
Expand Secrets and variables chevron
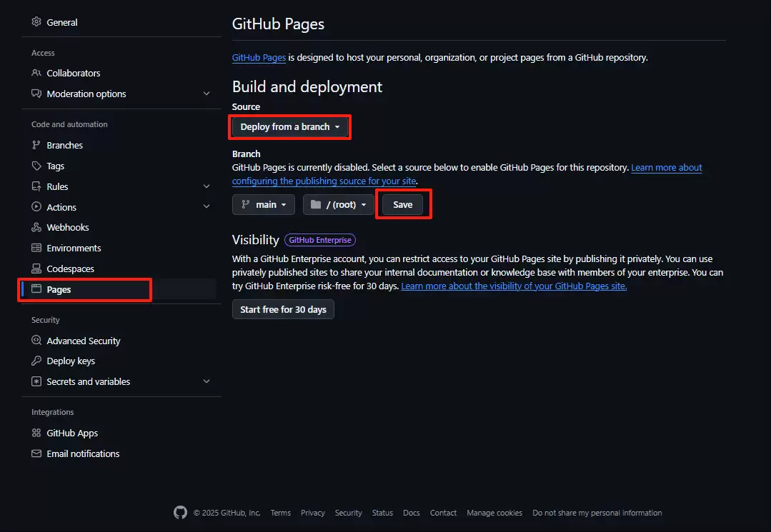click(207, 381)
